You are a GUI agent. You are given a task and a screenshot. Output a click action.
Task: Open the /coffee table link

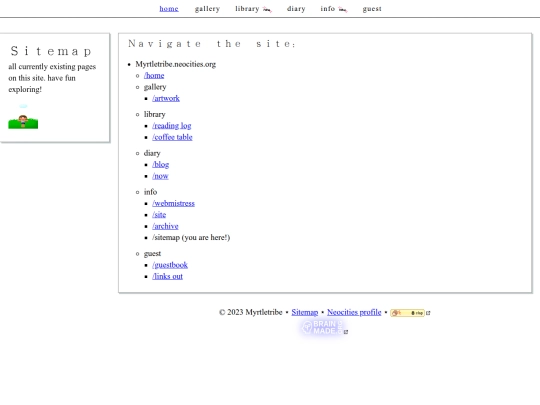172,137
